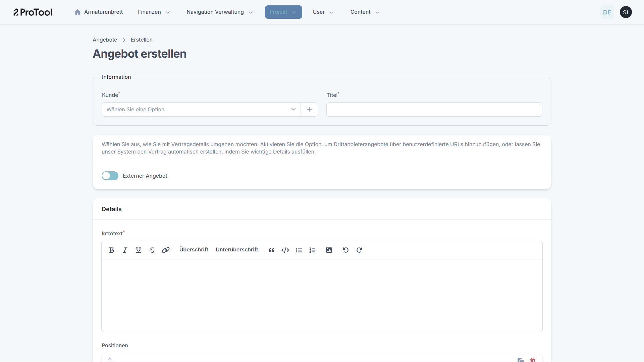
Task: Insert a code block
Action: coord(285,250)
